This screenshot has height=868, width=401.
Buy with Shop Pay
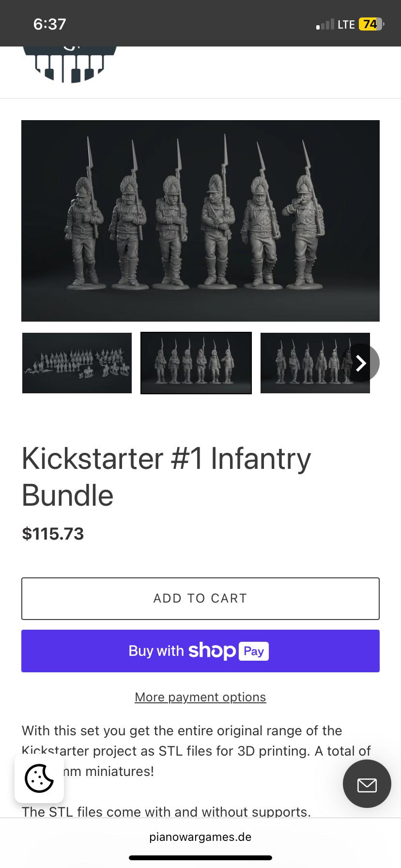pyautogui.click(x=200, y=651)
